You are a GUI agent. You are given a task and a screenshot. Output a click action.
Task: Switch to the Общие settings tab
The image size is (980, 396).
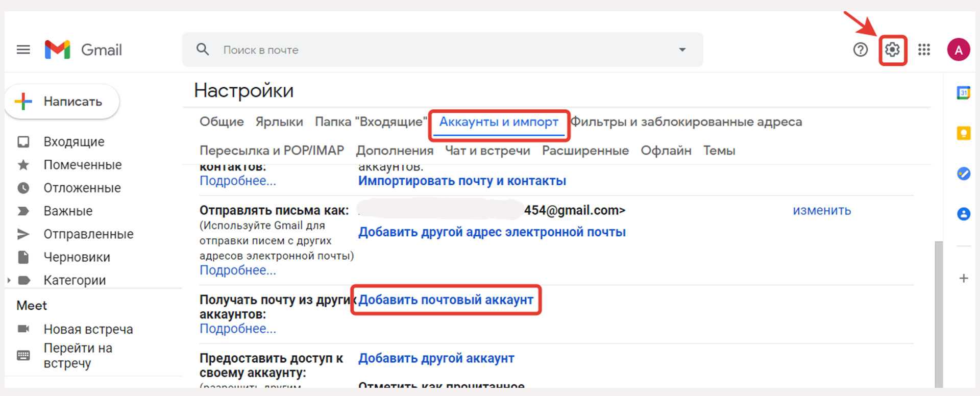click(x=222, y=122)
